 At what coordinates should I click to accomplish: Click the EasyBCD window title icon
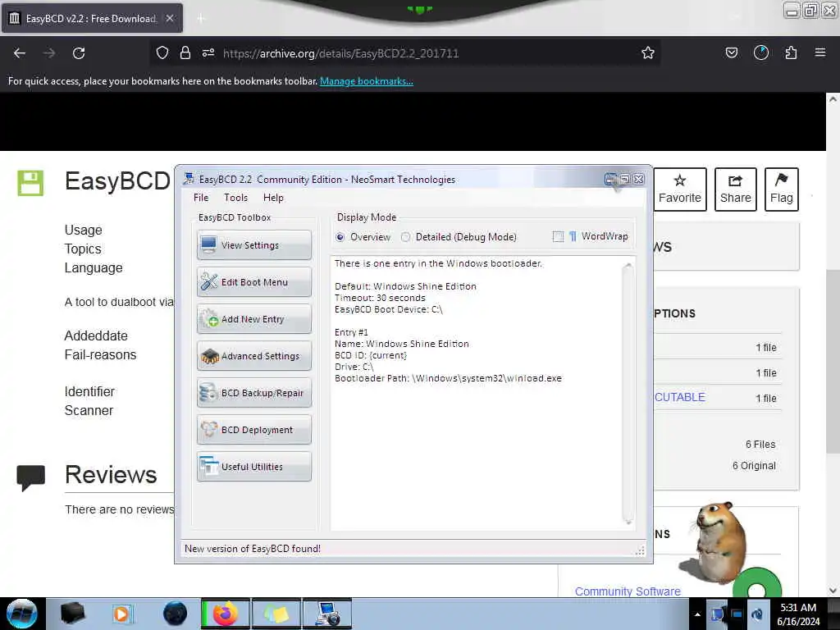189,179
